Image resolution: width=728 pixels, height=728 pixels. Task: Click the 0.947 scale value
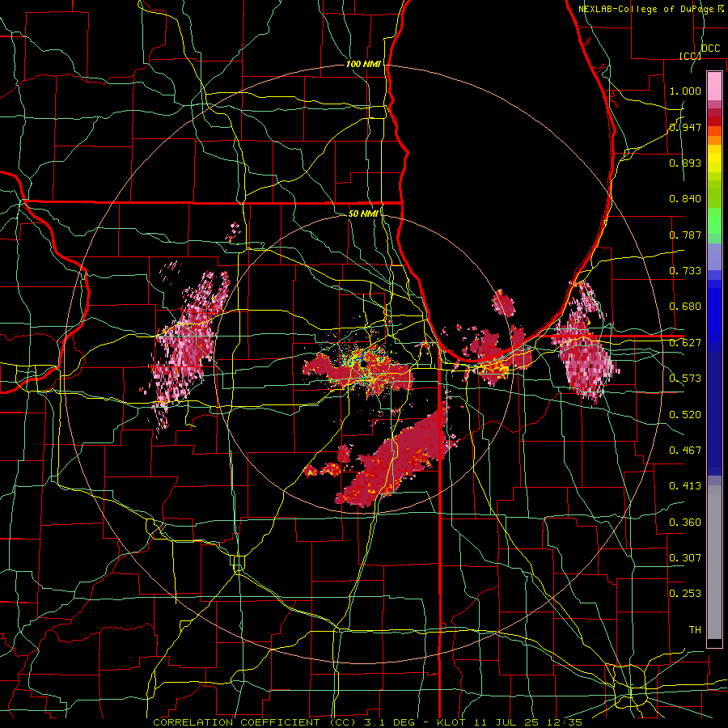[685, 127]
